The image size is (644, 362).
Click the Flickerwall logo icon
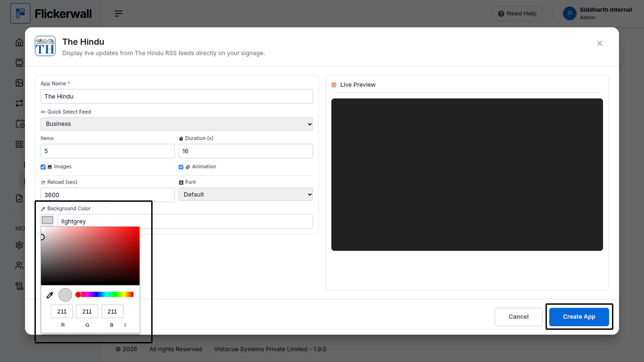[x=20, y=14]
